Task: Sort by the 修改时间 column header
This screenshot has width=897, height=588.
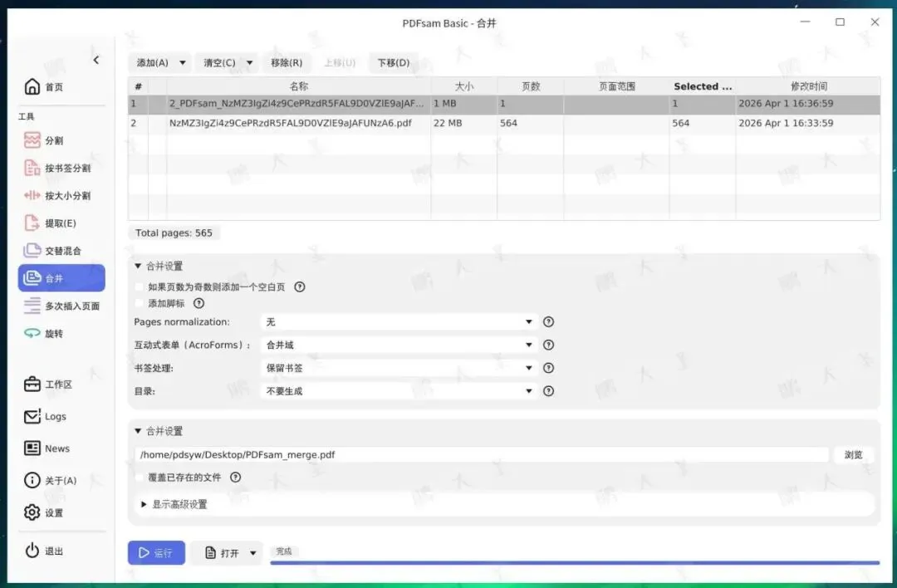Action: [x=808, y=86]
